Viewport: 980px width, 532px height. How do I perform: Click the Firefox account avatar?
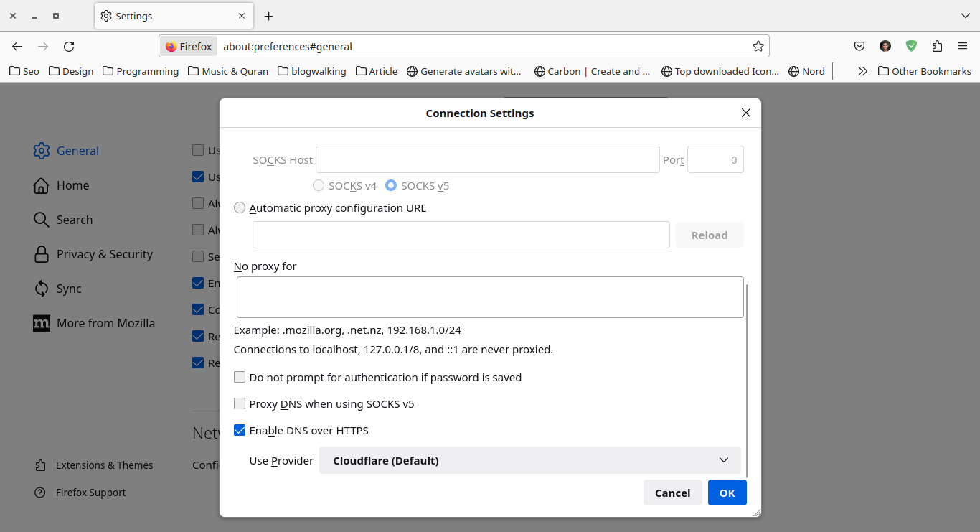pyautogui.click(x=885, y=45)
